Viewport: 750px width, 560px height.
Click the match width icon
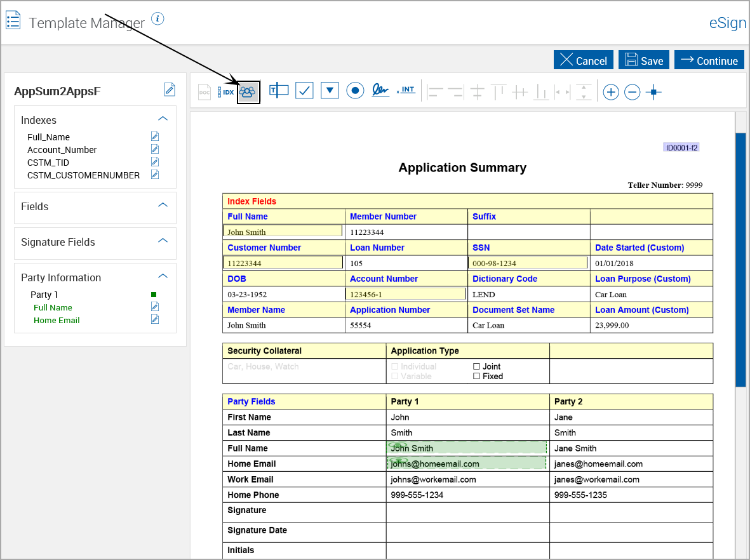tap(563, 92)
